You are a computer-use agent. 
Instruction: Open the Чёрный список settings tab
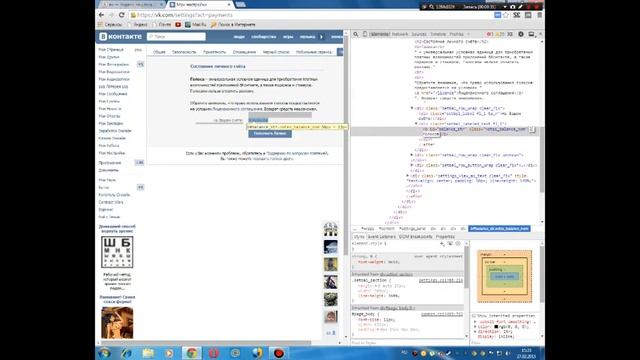click(x=276, y=52)
